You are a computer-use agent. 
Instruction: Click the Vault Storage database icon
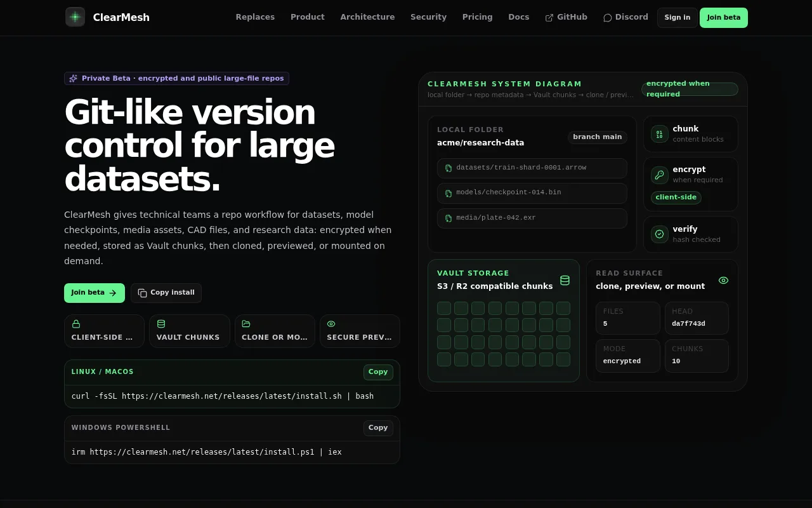click(x=565, y=280)
